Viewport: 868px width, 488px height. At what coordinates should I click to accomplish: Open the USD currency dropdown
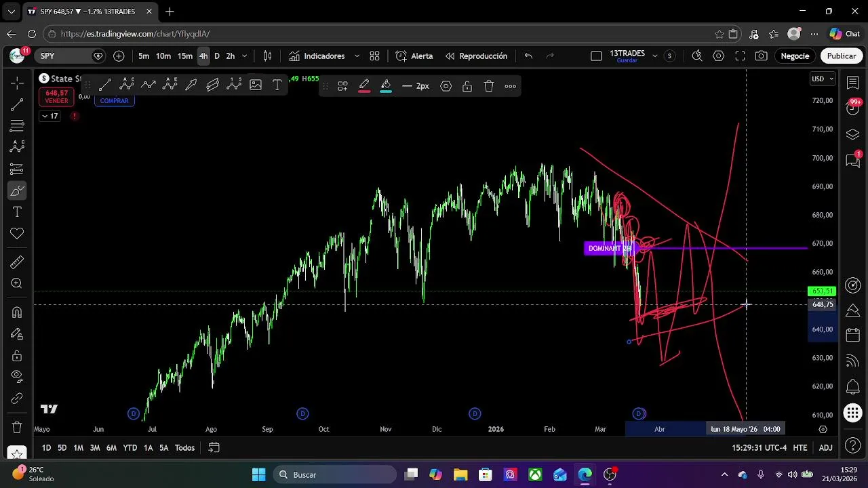[823, 79]
